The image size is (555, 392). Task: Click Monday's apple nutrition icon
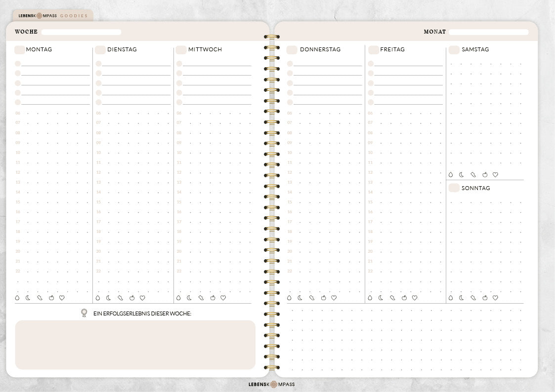tap(51, 298)
